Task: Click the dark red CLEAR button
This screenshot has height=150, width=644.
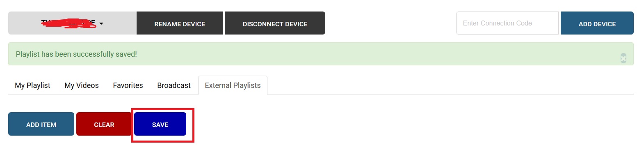Action: [104, 124]
